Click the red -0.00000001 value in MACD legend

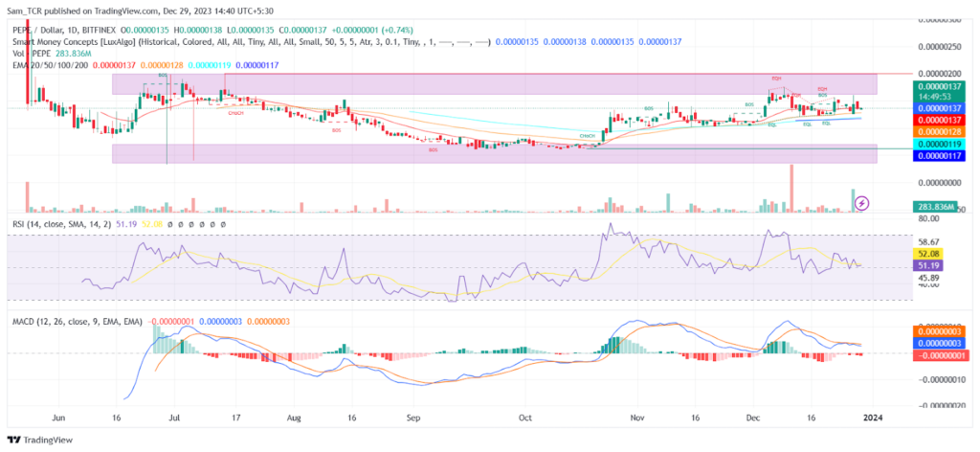(170, 322)
